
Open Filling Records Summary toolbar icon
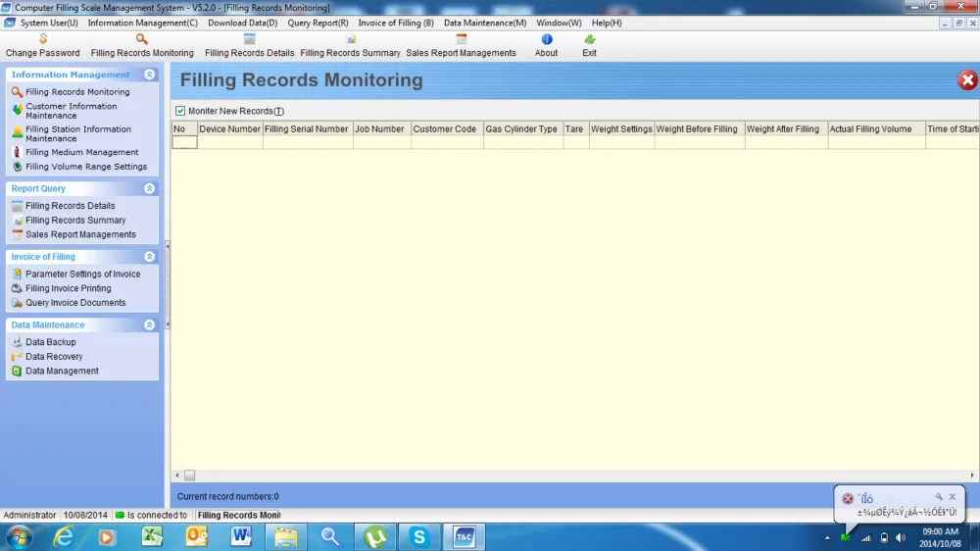click(x=350, y=40)
